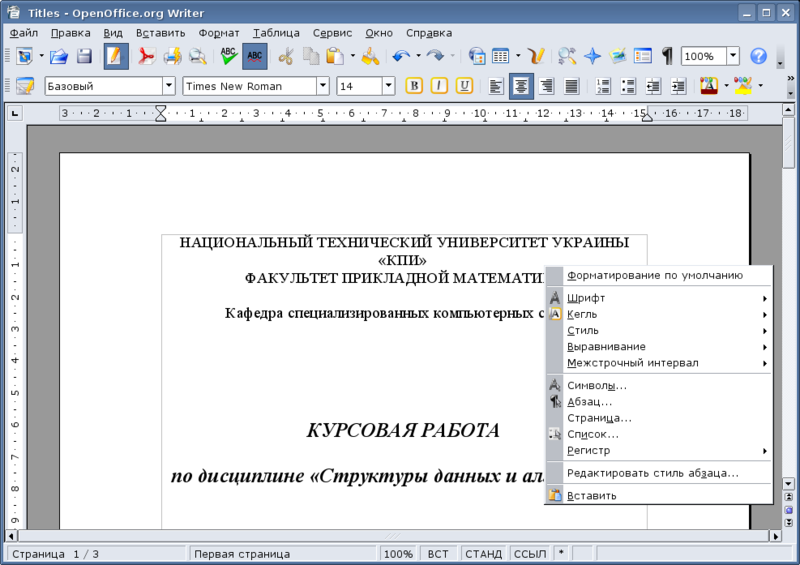Open Page Preview with the magnifier icon
This screenshot has height=565, width=800.
(197, 56)
